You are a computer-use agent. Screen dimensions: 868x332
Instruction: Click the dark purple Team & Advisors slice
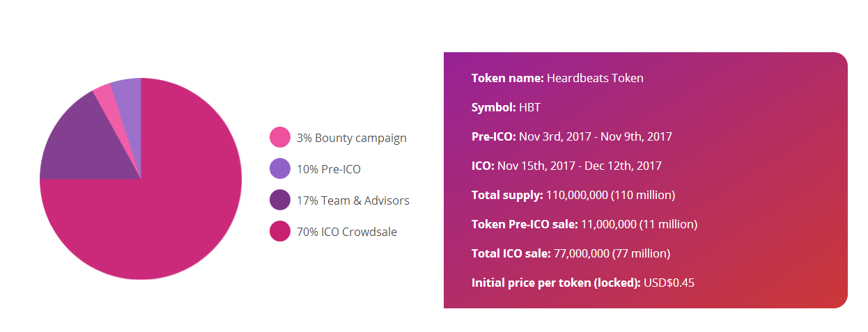(77, 146)
